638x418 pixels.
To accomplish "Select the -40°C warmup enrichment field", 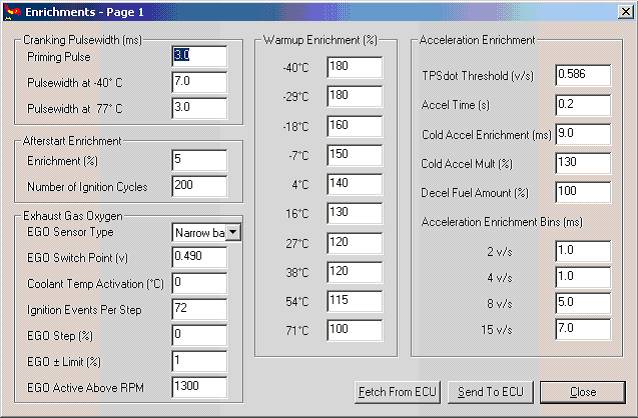I will pyautogui.click(x=353, y=66).
